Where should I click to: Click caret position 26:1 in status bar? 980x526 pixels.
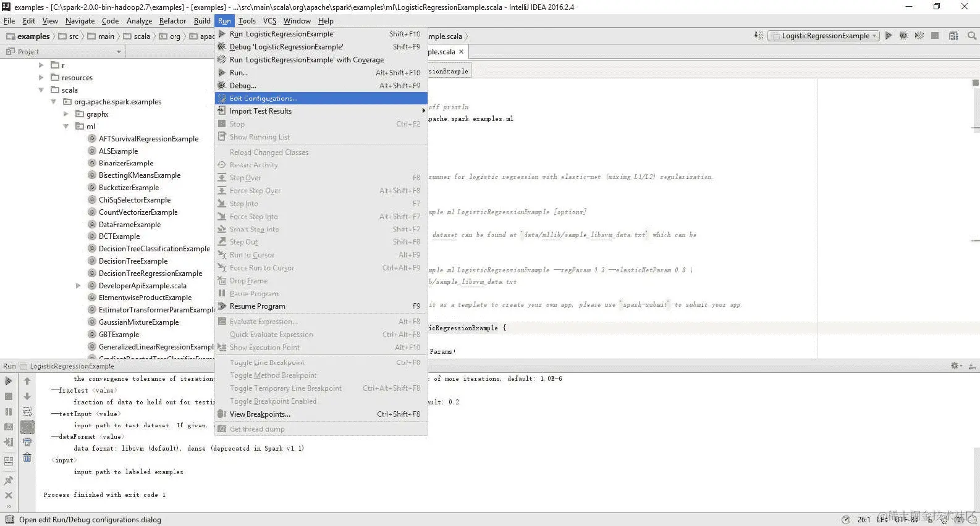tap(864, 520)
